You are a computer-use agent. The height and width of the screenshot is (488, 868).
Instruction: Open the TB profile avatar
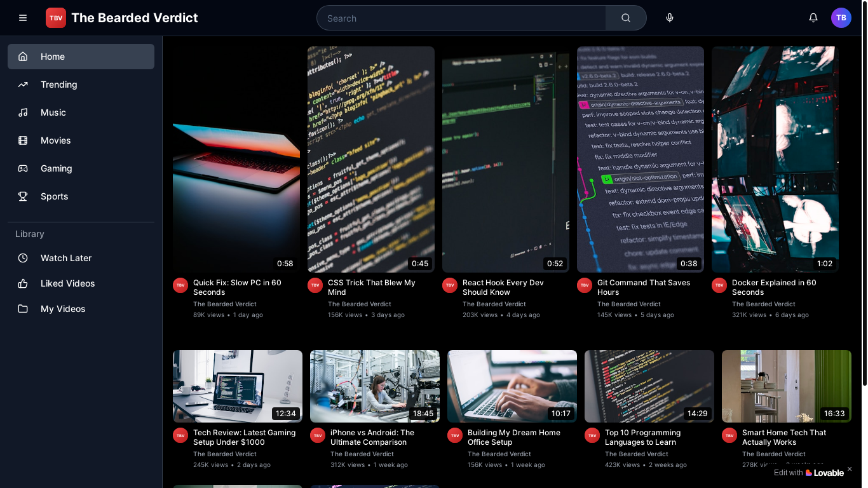[x=841, y=18]
